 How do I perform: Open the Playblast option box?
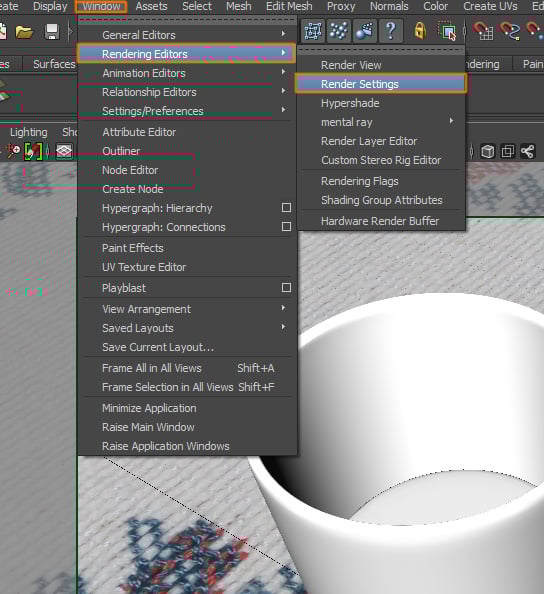pyautogui.click(x=286, y=288)
